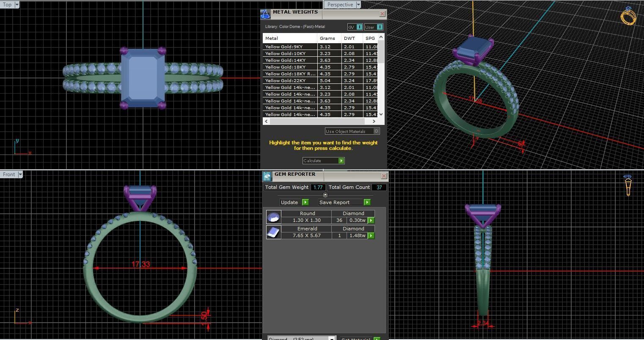Open the Perspective viewport dropdown arrow
The height and width of the screenshot is (340, 644).
[x=358, y=5]
